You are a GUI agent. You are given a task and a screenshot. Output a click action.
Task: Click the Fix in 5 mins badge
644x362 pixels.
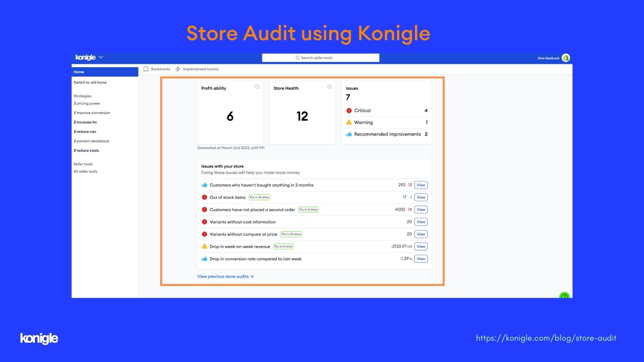(283, 247)
